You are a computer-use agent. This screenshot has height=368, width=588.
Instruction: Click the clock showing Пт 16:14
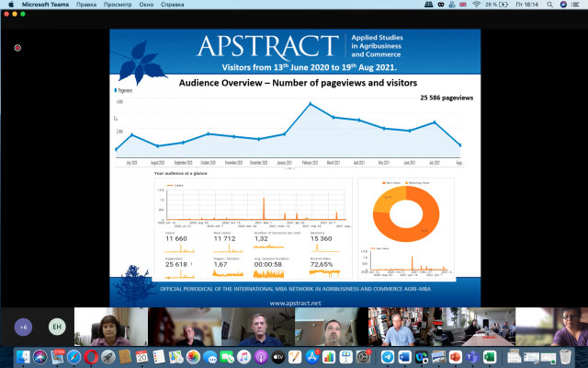526,5
